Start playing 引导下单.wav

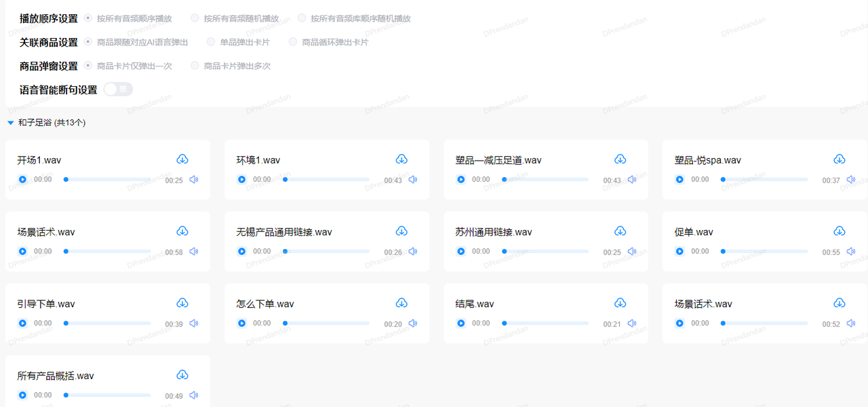(22, 324)
